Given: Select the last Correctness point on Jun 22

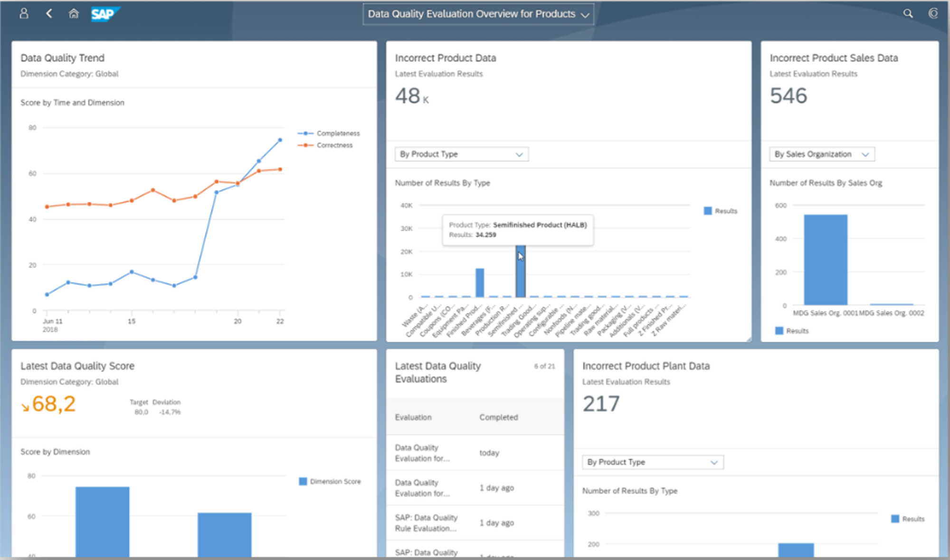Looking at the screenshot, I should click(280, 169).
